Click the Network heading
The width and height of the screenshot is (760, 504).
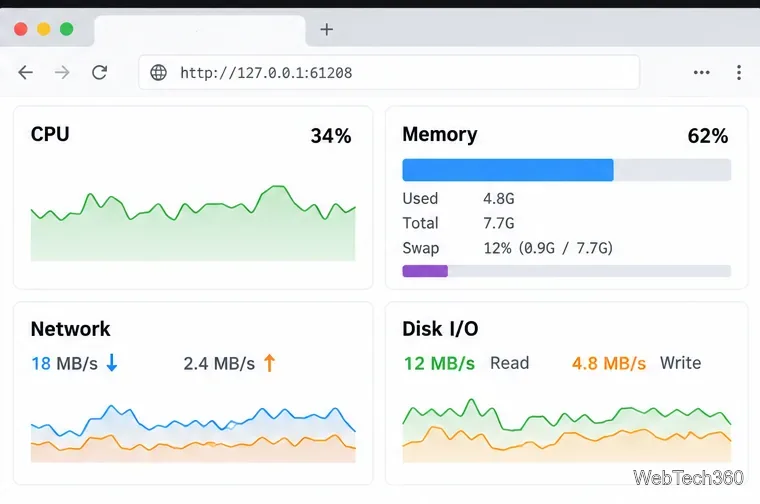[70, 329]
